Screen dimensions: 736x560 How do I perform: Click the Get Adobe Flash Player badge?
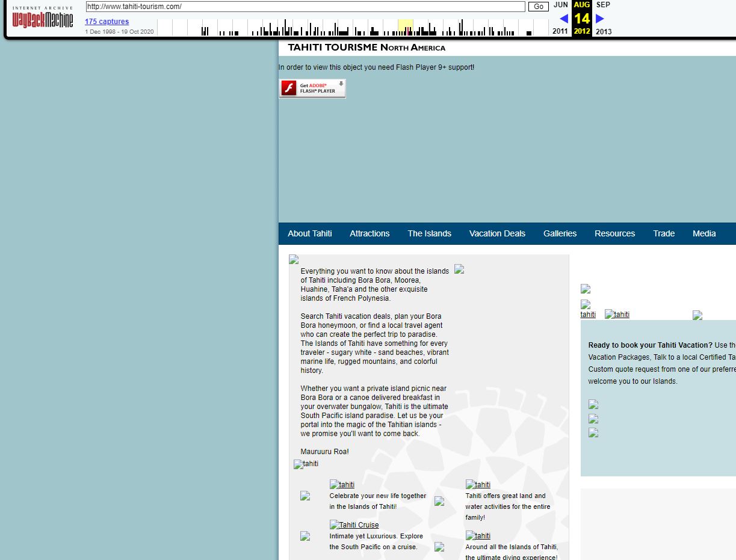pos(312,88)
